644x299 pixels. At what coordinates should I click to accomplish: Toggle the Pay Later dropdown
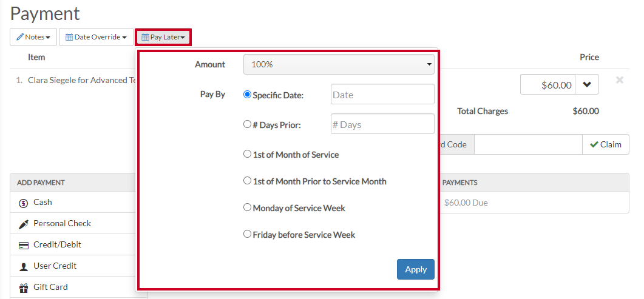click(x=163, y=37)
